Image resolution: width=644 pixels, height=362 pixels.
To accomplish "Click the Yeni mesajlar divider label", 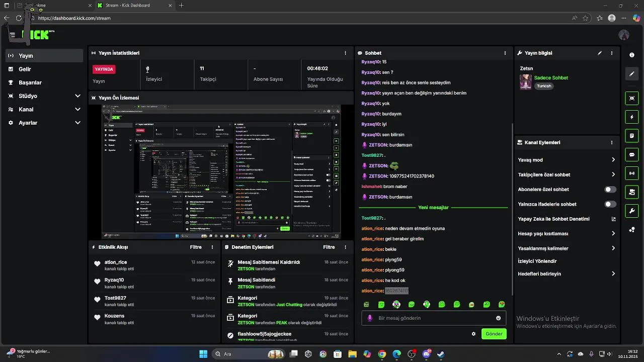I will tap(433, 207).
